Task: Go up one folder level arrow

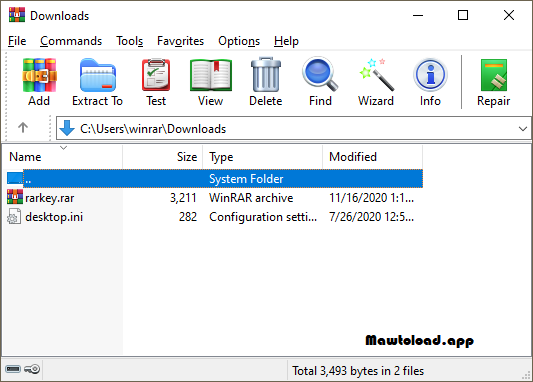Action: pyautogui.click(x=23, y=127)
